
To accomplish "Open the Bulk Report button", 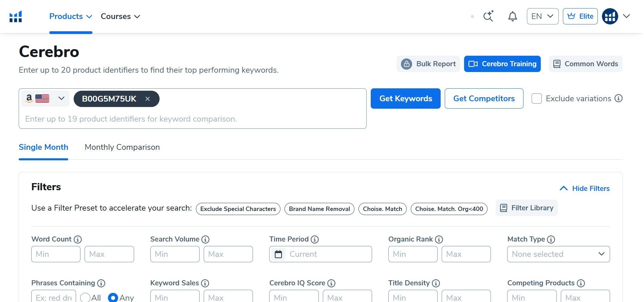I will click(428, 64).
